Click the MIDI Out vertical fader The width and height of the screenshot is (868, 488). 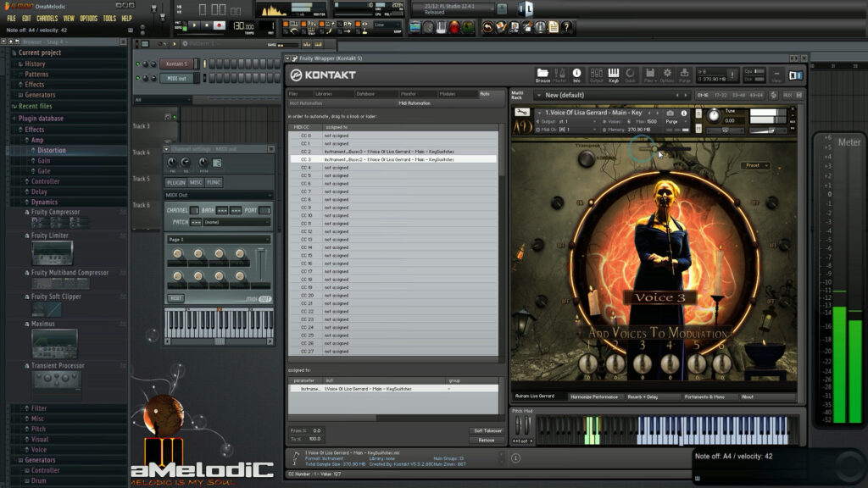[261, 265]
